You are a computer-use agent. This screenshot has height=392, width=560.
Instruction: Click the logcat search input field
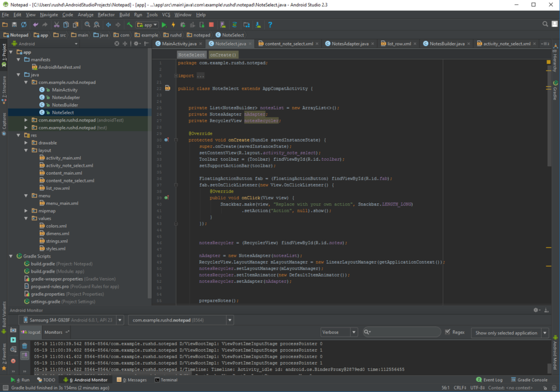tap(403, 332)
